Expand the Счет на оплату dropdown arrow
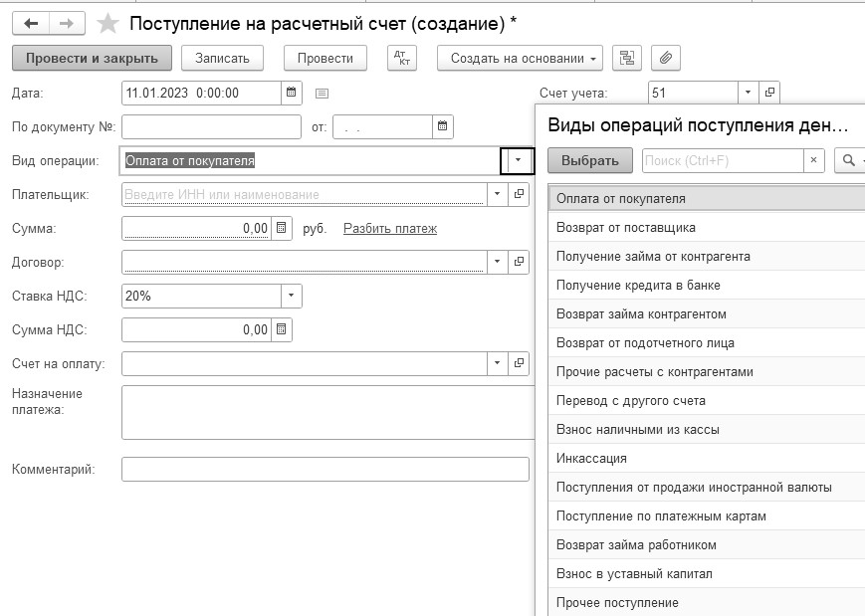Viewport: 865px width, 616px height. click(x=497, y=363)
